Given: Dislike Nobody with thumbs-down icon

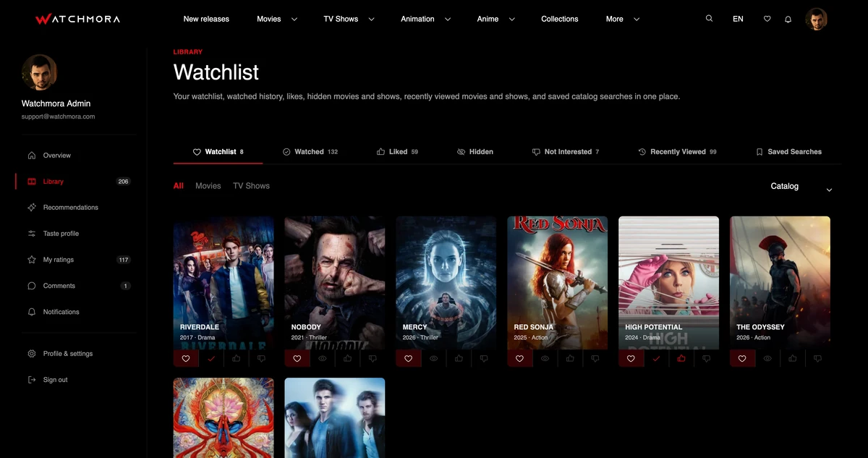Looking at the screenshot, I should [x=373, y=358].
